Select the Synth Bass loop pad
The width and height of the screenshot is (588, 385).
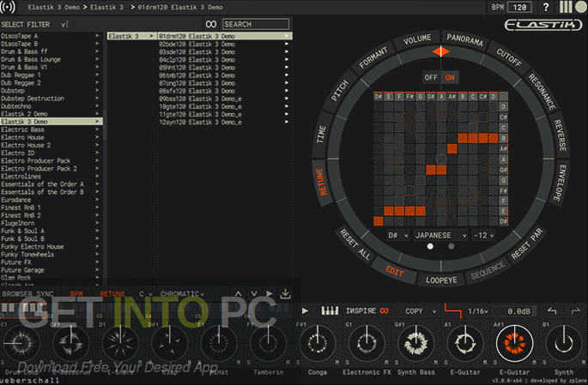click(x=415, y=343)
